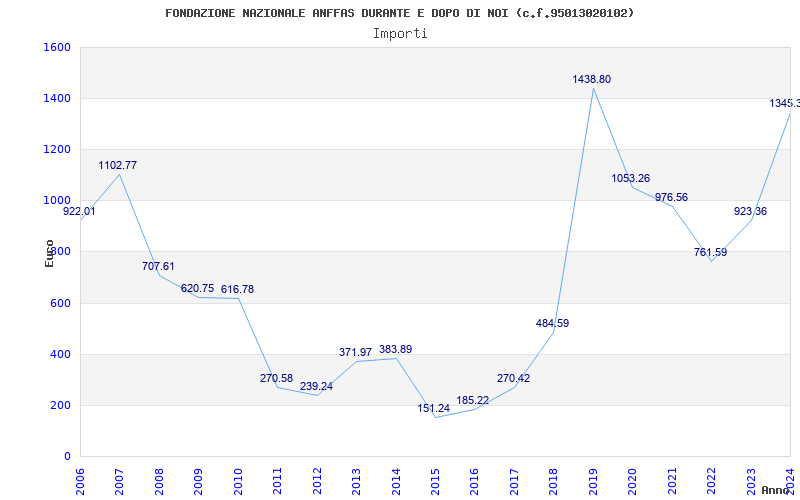Click data label 185.22

point(472,400)
